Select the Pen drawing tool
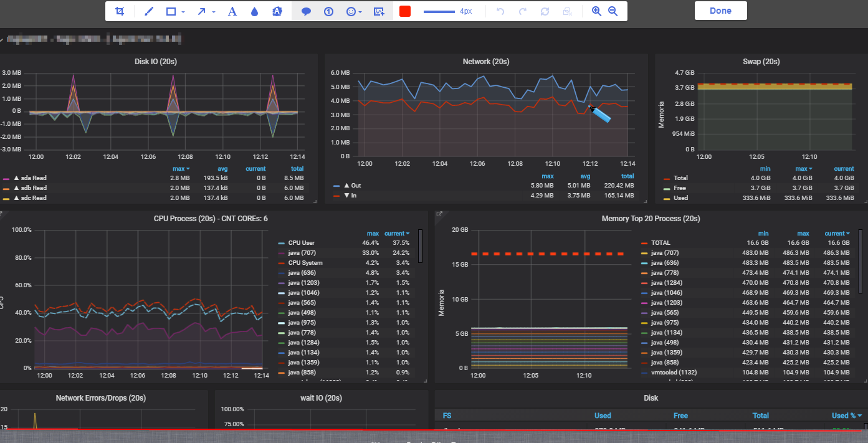 [x=149, y=11]
